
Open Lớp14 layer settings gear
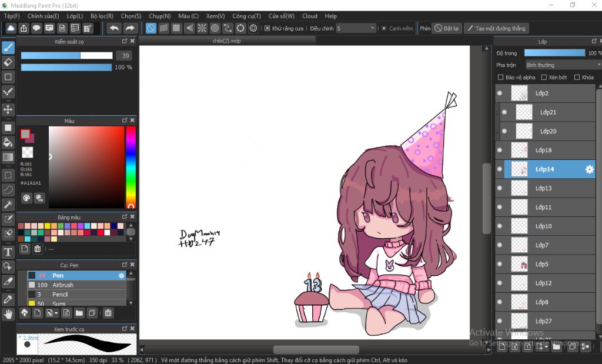pos(589,169)
